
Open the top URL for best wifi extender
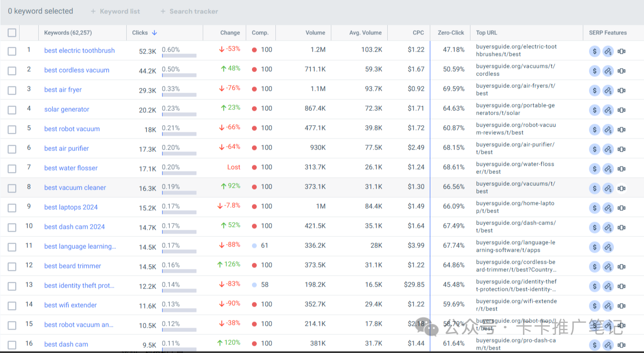516,305
